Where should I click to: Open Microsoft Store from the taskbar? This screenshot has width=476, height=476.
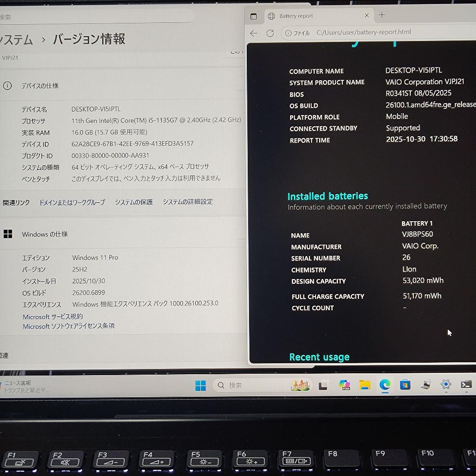[x=405, y=385]
